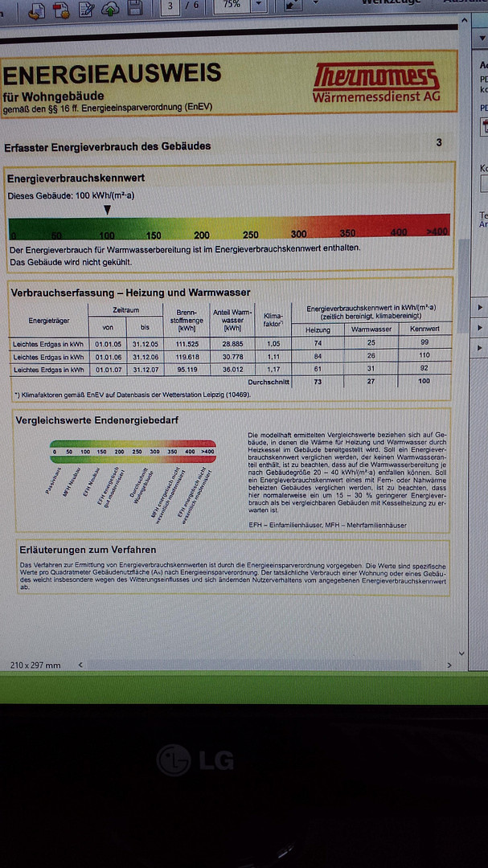Expand the second collapsed side panel section
This screenshot has width=488, height=868.
pyautogui.click(x=480, y=328)
